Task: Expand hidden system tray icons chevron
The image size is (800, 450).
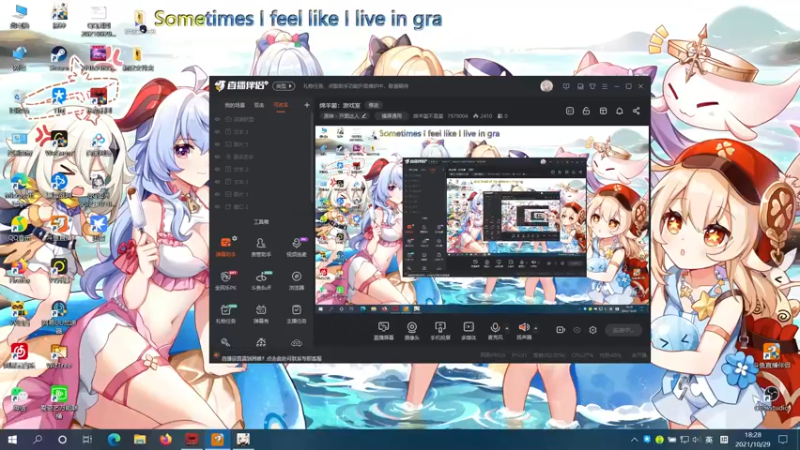Action: (634, 439)
